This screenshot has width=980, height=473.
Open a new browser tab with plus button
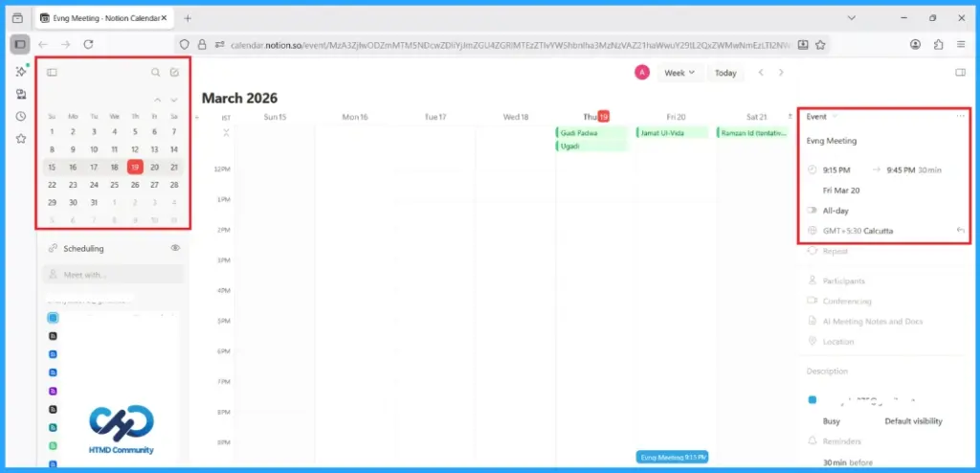(188, 18)
